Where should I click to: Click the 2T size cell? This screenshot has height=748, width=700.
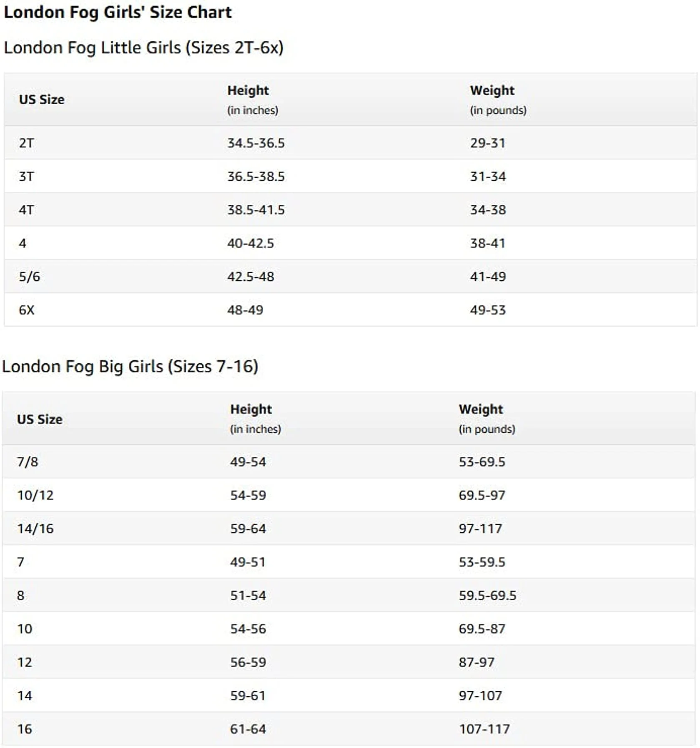(x=26, y=143)
